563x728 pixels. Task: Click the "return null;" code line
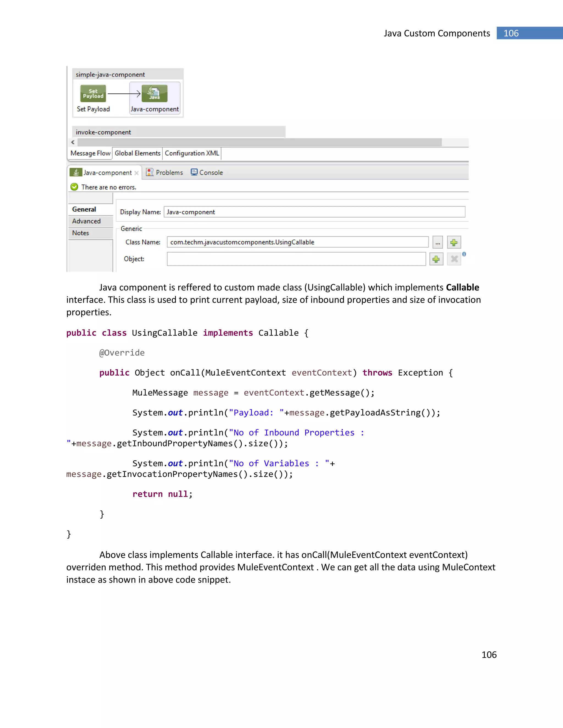pyautogui.click(x=162, y=494)
